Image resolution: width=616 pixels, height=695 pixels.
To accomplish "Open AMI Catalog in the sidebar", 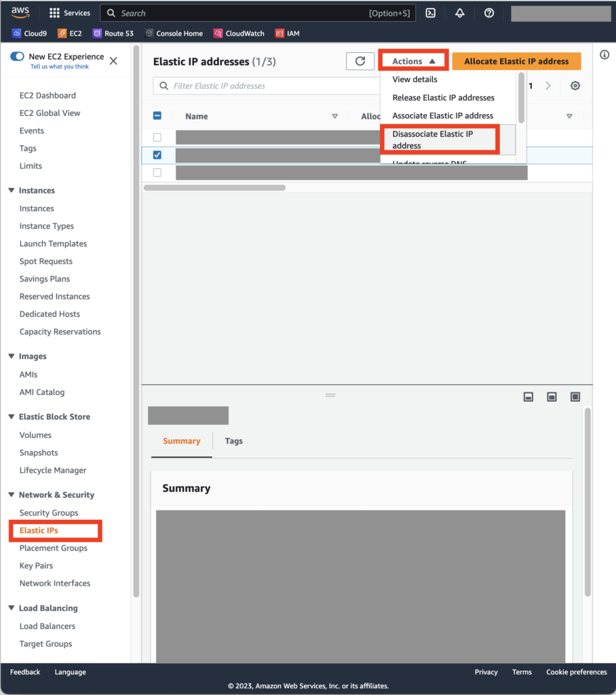I will pyautogui.click(x=41, y=392).
